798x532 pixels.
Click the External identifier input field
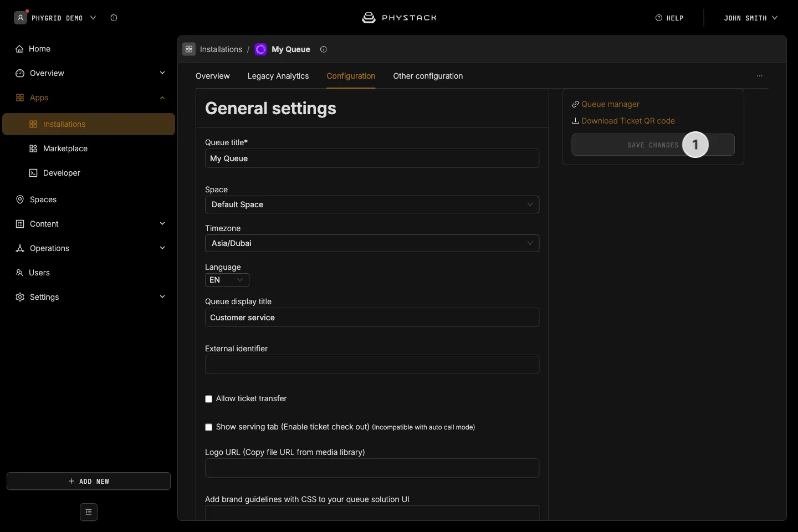[x=372, y=364]
